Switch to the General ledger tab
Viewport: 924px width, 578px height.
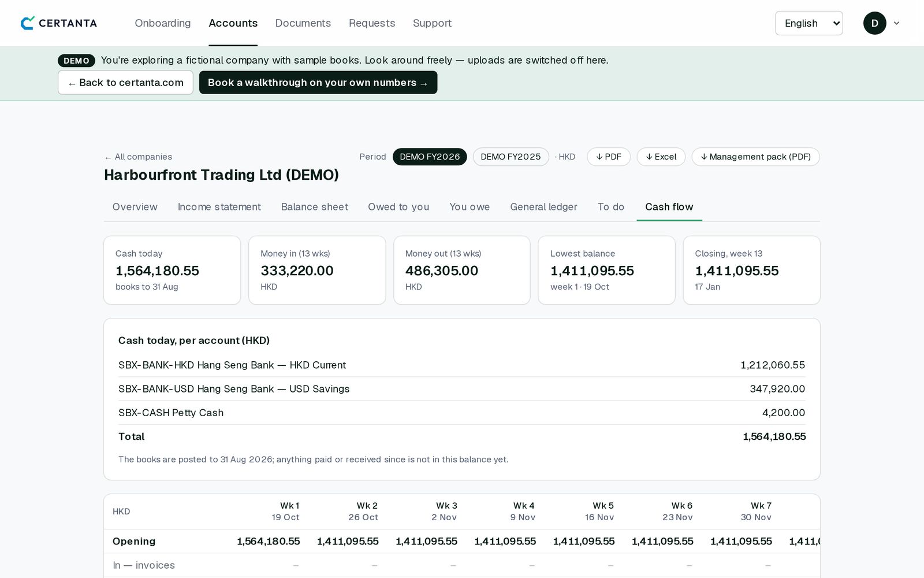pyautogui.click(x=543, y=207)
